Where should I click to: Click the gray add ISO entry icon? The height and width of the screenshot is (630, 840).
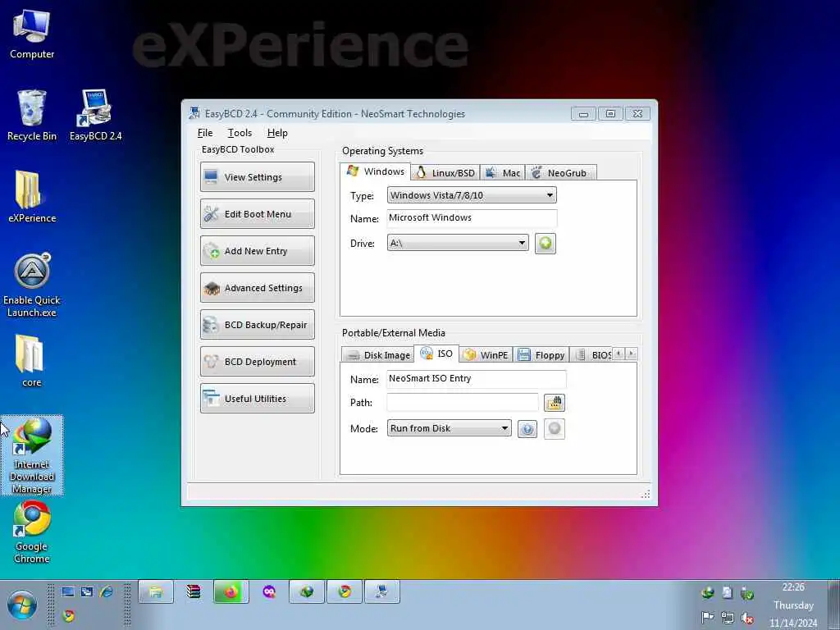tap(555, 428)
